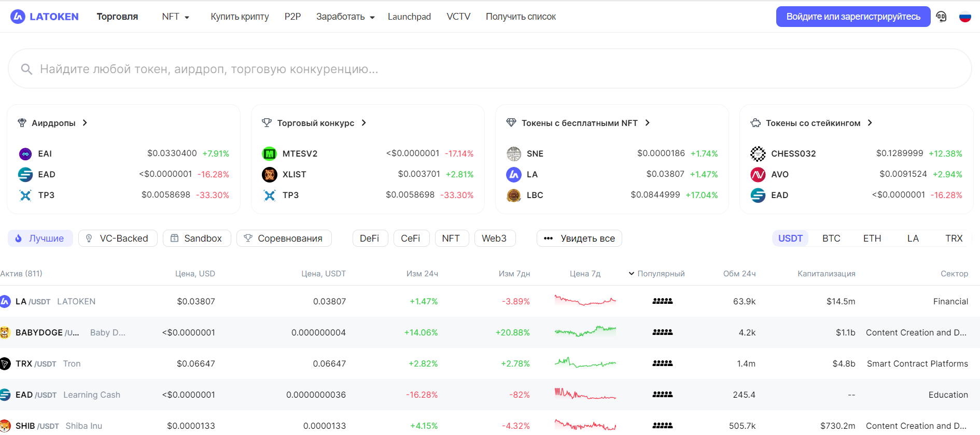Select TP3 icon in Airdrops card

[25, 195]
